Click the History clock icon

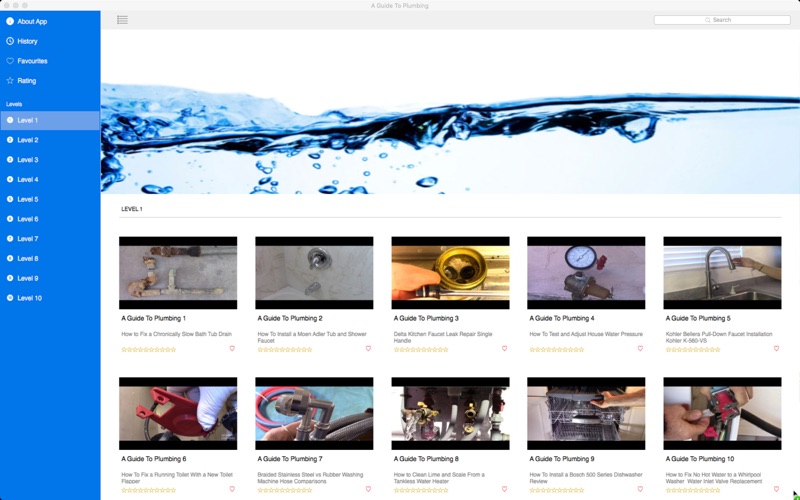10,41
